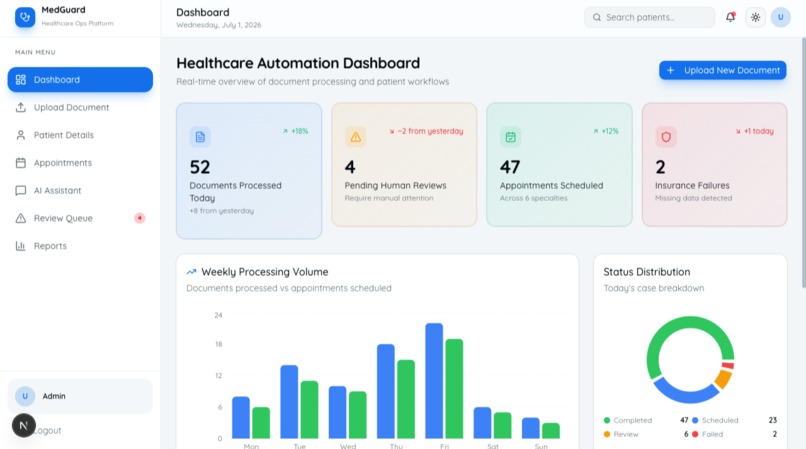
Task: Click the chat bubble icon beside AI Assistant
Action: click(x=21, y=191)
